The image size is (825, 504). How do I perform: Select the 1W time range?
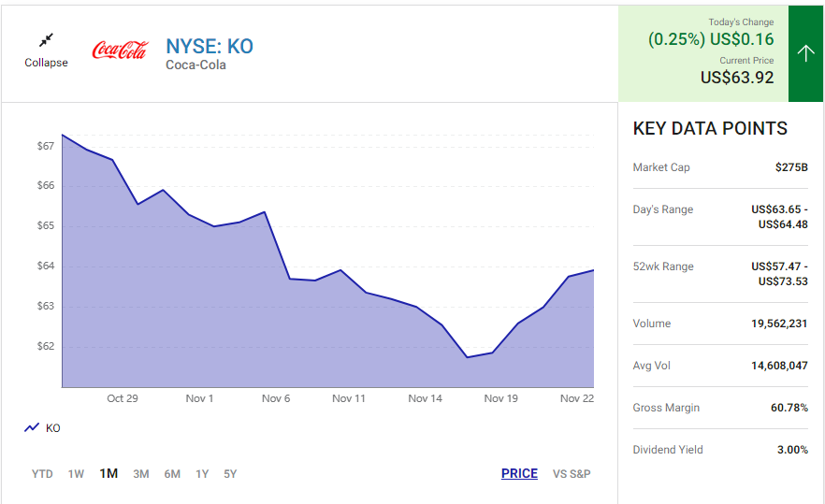[x=76, y=474]
